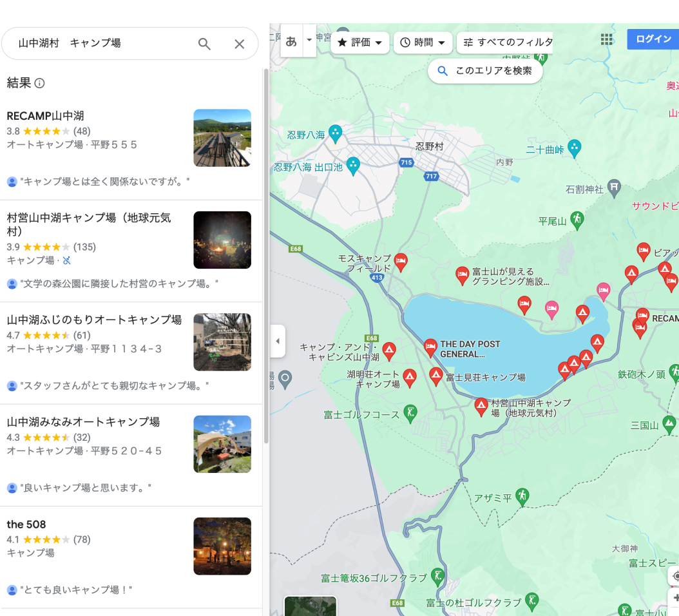
Task: View みなみオートキャンプ場 photo thumbnail
Action: click(222, 444)
